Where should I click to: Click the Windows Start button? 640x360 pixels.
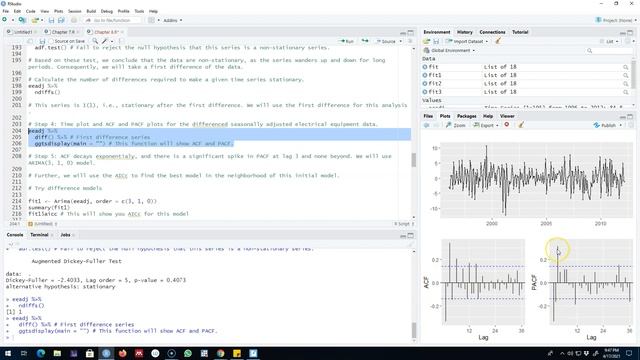[x=8, y=353]
